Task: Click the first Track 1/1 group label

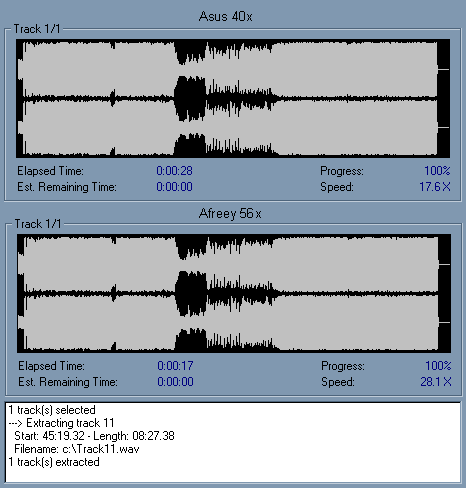Action: click(x=37, y=29)
